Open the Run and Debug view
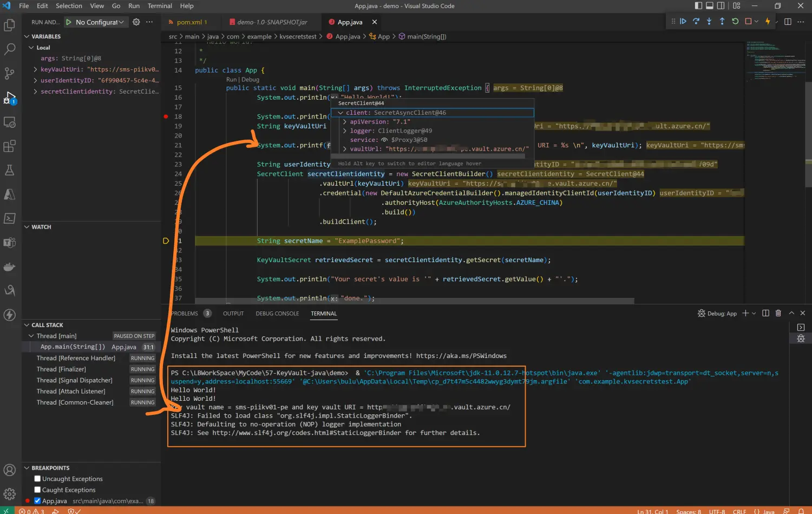Viewport: 812px width, 514px height. coord(9,98)
